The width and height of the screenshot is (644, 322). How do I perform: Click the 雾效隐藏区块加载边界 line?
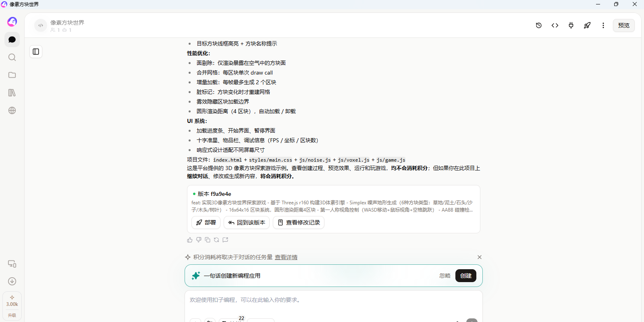[223, 102]
